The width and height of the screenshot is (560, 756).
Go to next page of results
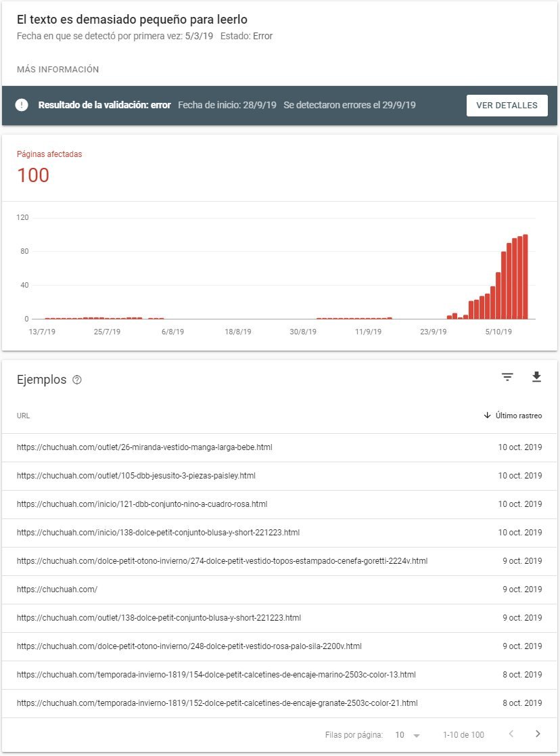click(538, 734)
